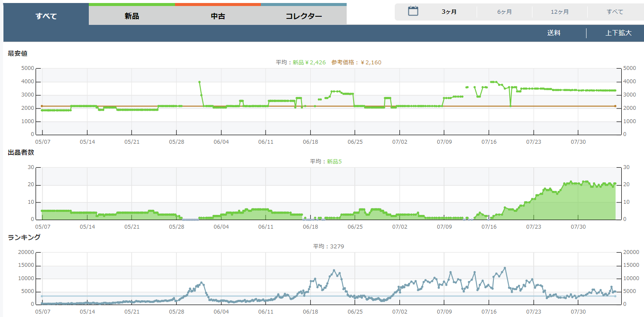Click the 4000 yen peak point in the price chart
The width and height of the screenshot is (644, 317).
[200, 82]
